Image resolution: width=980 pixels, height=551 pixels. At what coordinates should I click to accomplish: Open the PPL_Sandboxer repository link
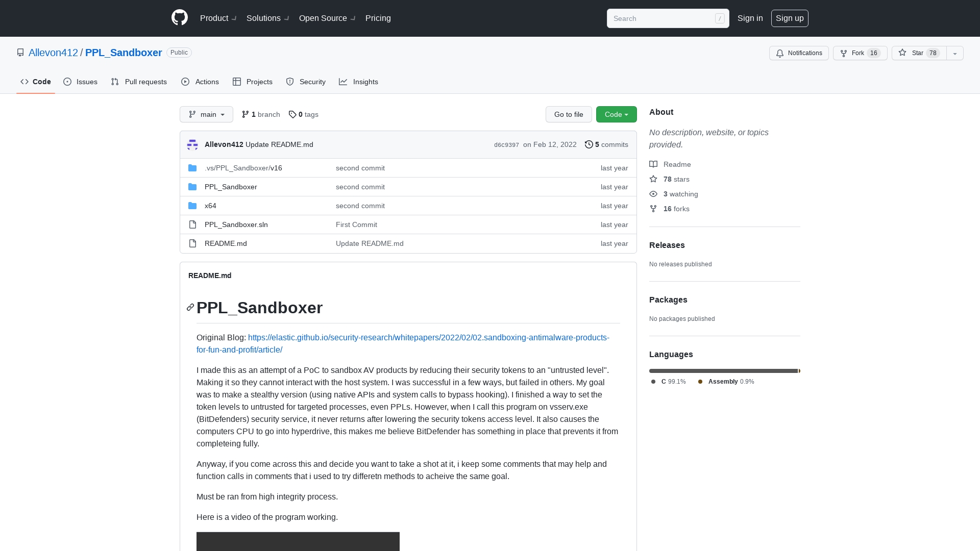124,53
